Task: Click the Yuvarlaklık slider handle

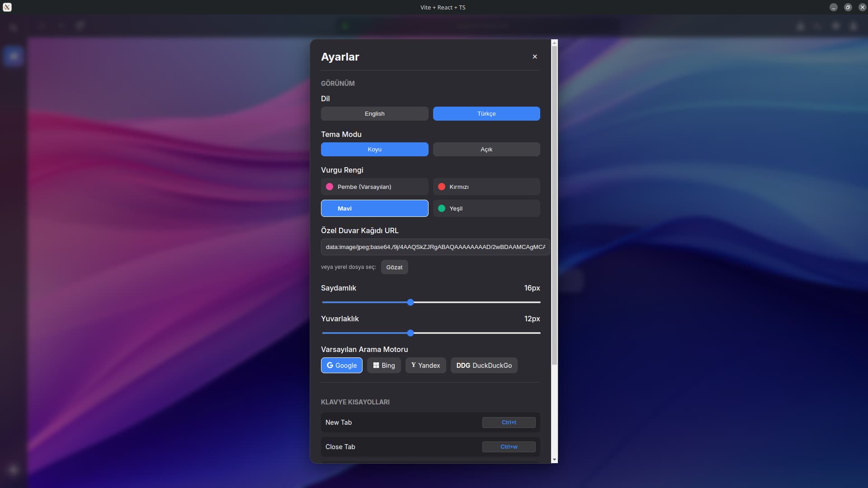Action: pyautogui.click(x=410, y=333)
